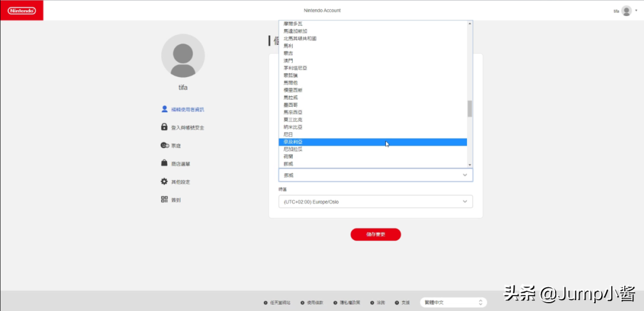Pick 馬來西亞 from the list
Viewport: 644px width, 311px height.
pos(373,112)
